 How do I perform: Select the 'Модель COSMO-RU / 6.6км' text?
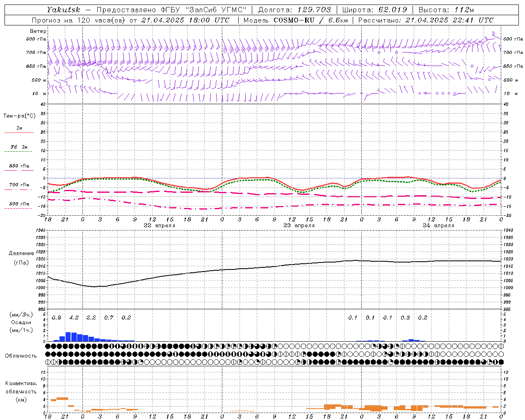click(296, 20)
